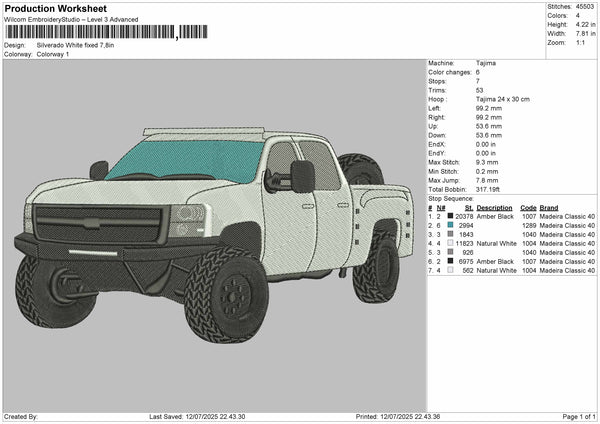Select thread code 1040 in row 5

(529, 252)
